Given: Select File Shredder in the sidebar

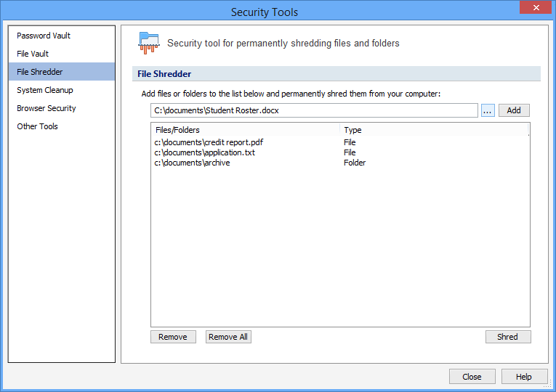Looking at the screenshot, I should (40, 72).
